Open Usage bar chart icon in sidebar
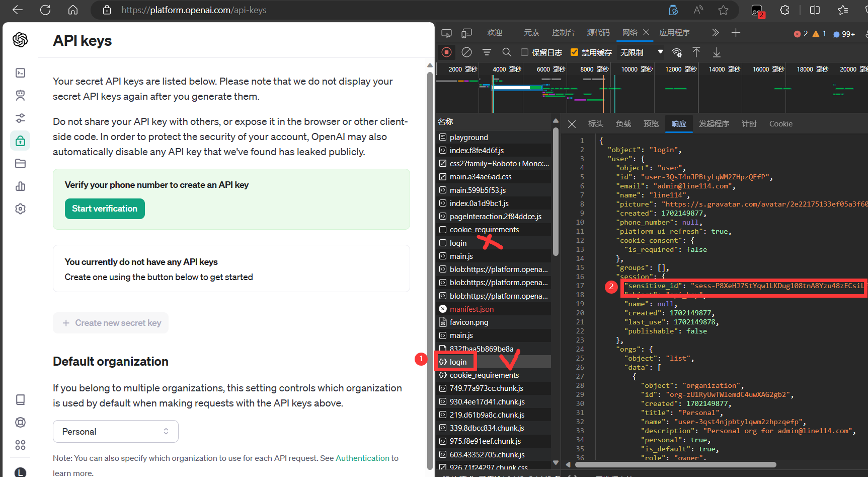This screenshot has width=868, height=477. coord(20,186)
